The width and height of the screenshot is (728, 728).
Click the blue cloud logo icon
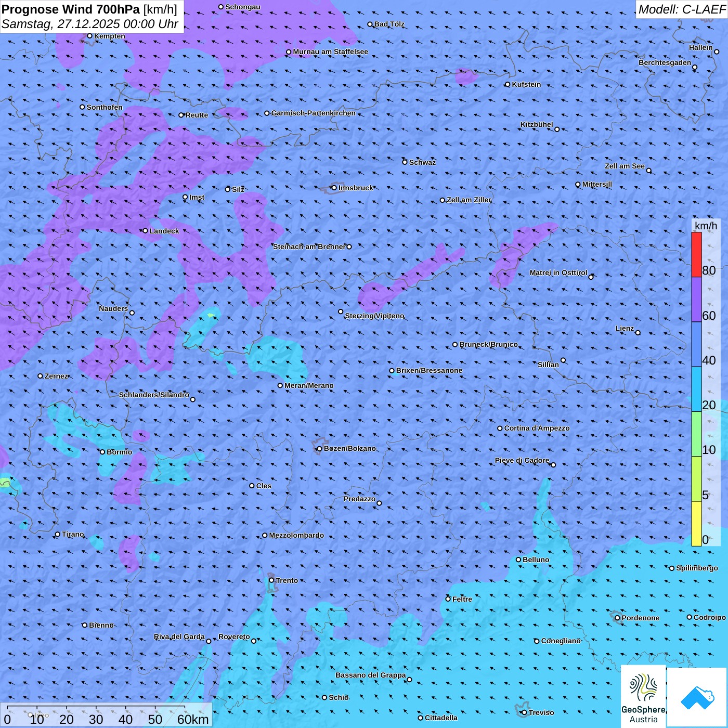coord(697,697)
